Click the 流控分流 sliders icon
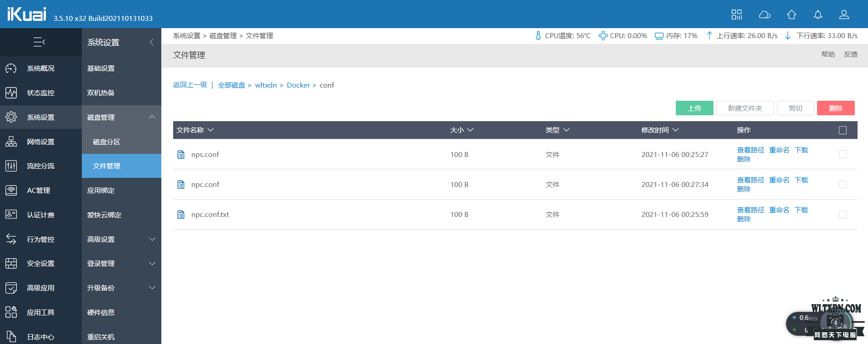 11,166
